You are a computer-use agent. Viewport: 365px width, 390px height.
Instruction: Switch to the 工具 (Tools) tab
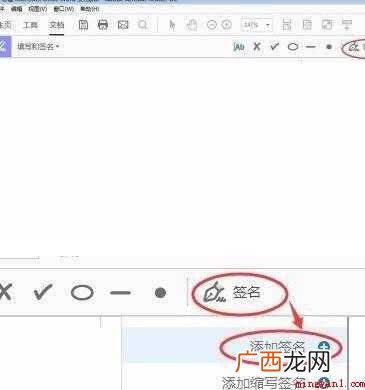click(x=30, y=25)
